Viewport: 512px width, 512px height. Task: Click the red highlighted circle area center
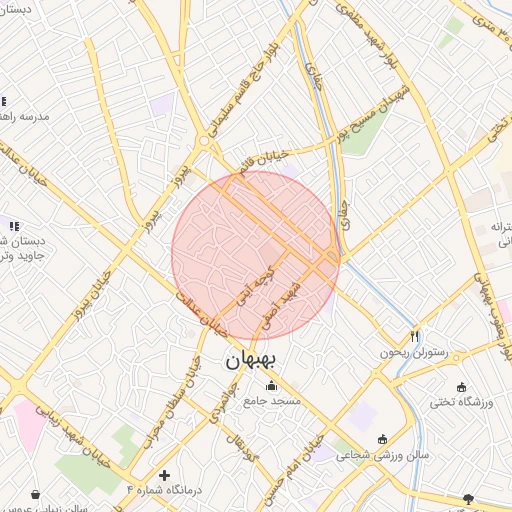click(x=256, y=255)
